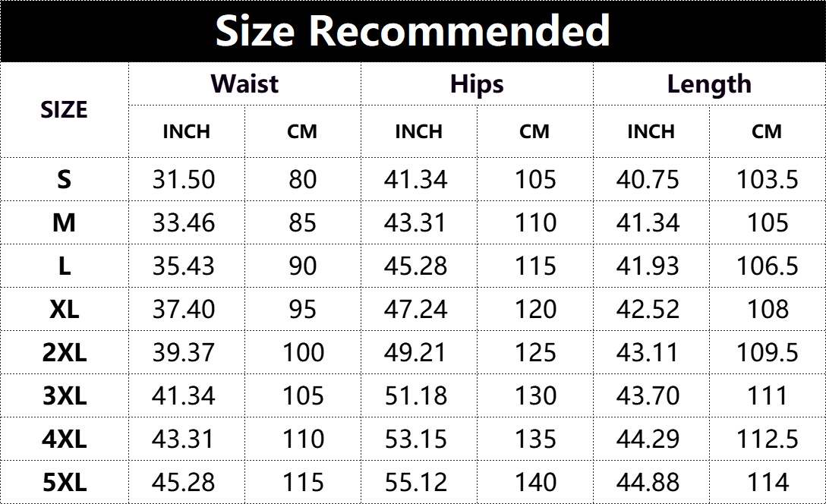Select the 51.18 hips value for 3XL
This screenshot has width=826, height=504.
coord(416,395)
